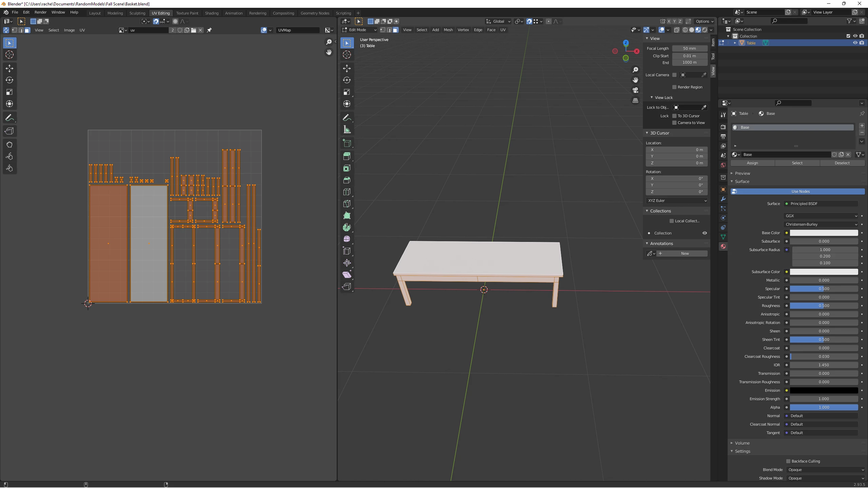This screenshot has width=868, height=488.
Task: Select the Knife tool in 3D viewport toolbar
Action: point(347,204)
